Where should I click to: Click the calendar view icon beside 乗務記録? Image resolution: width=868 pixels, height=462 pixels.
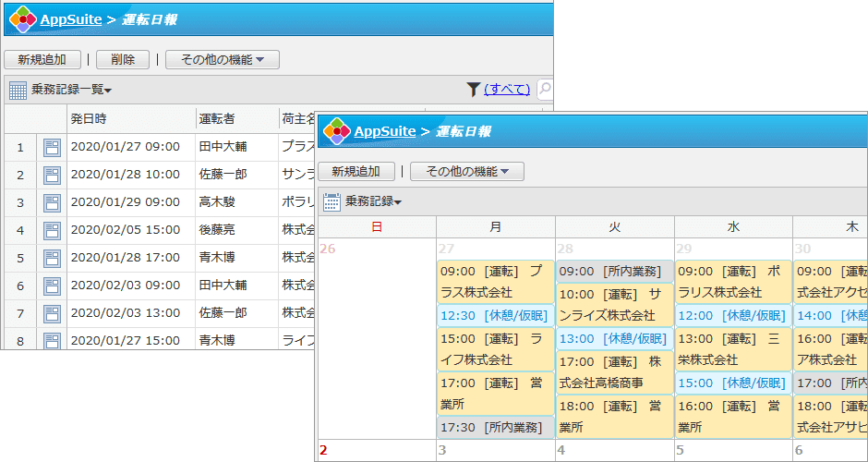(332, 201)
